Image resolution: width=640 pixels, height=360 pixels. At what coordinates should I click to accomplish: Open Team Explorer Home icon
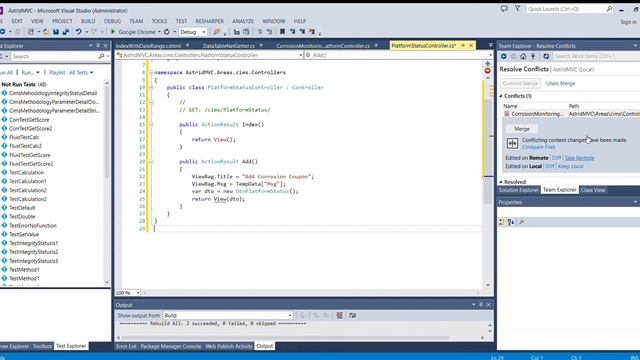coord(523,56)
